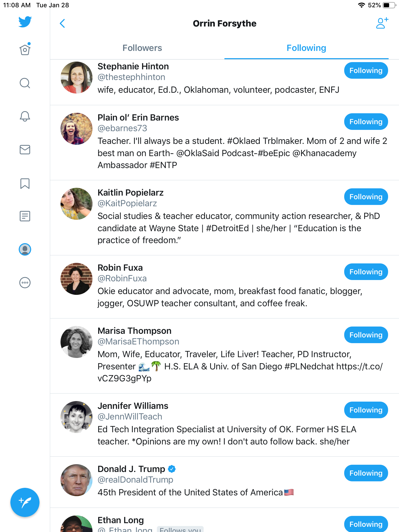
Task: Open the Notifications bell
Action: pyautogui.click(x=25, y=116)
